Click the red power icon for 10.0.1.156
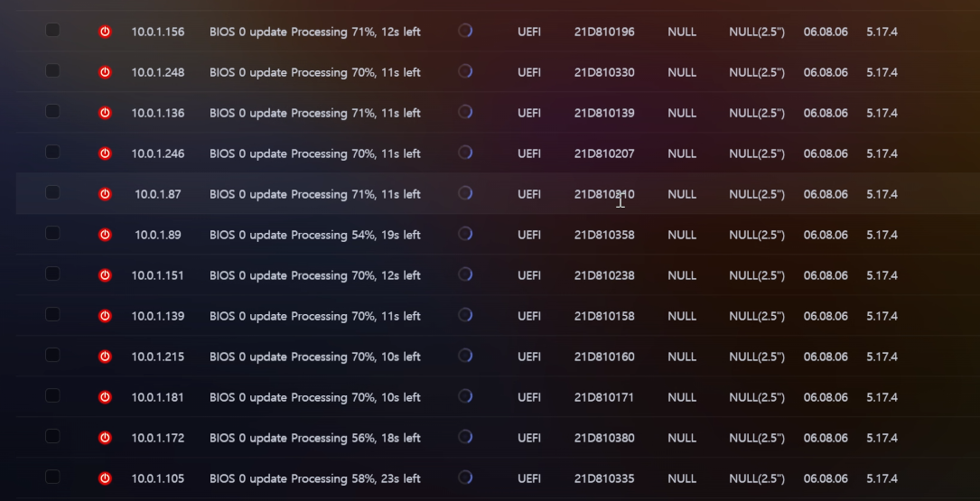The width and height of the screenshot is (980, 501). pyautogui.click(x=105, y=32)
